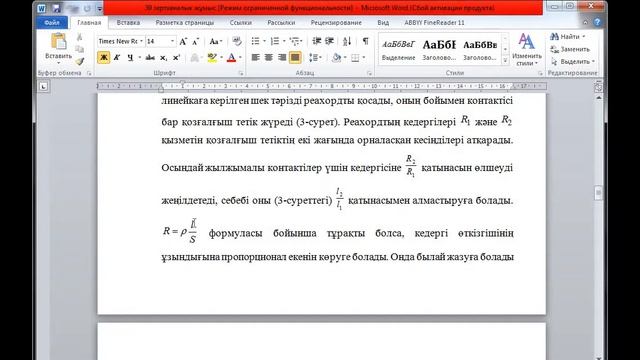Open the Times New Roman font name dropdown
This screenshot has height=360, width=640.
(x=141, y=42)
